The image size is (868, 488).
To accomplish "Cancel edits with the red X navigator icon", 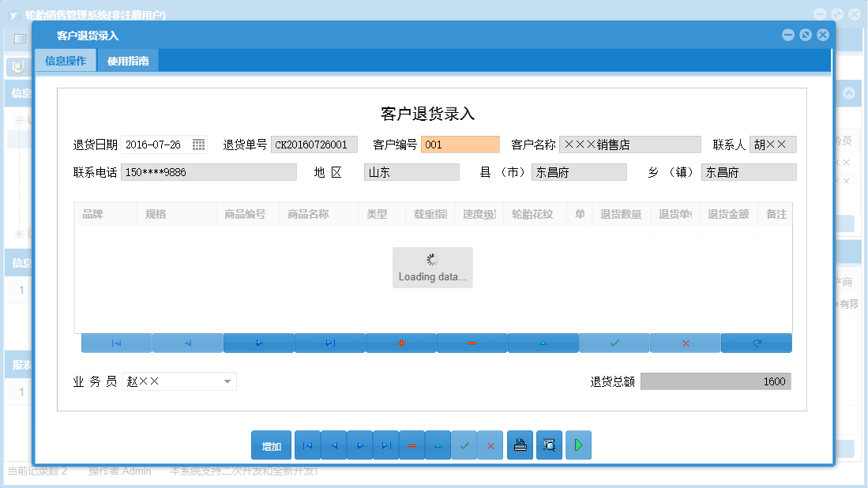I will pos(685,343).
